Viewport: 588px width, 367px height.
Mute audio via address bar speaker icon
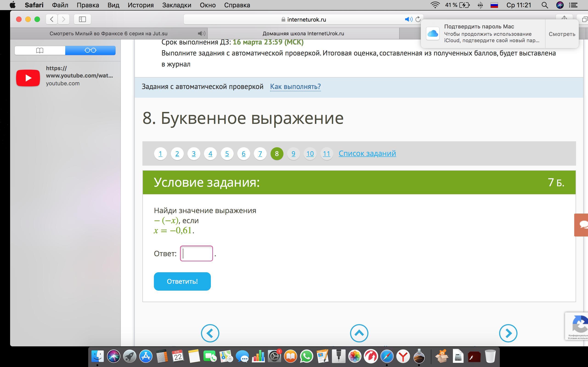pos(408,19)
